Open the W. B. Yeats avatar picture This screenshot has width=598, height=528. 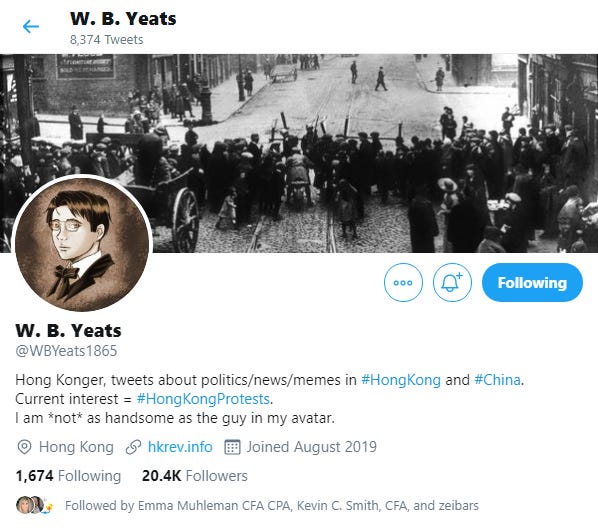pos(82,243)
